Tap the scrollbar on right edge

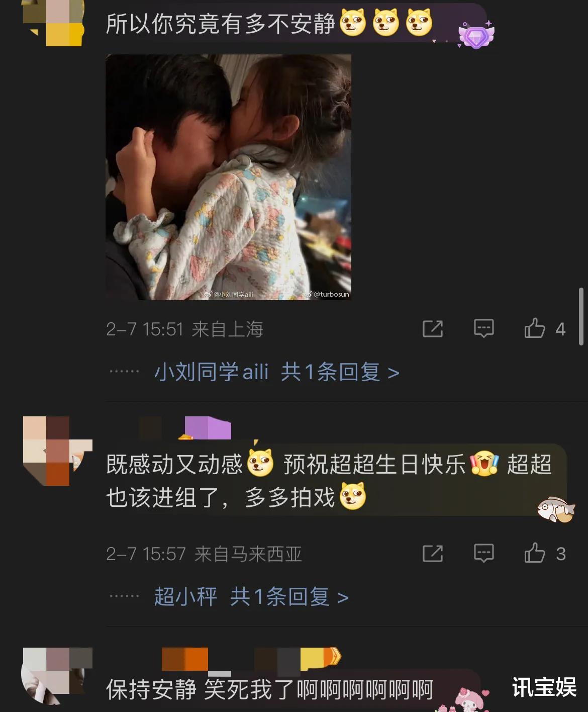[581, 316]
